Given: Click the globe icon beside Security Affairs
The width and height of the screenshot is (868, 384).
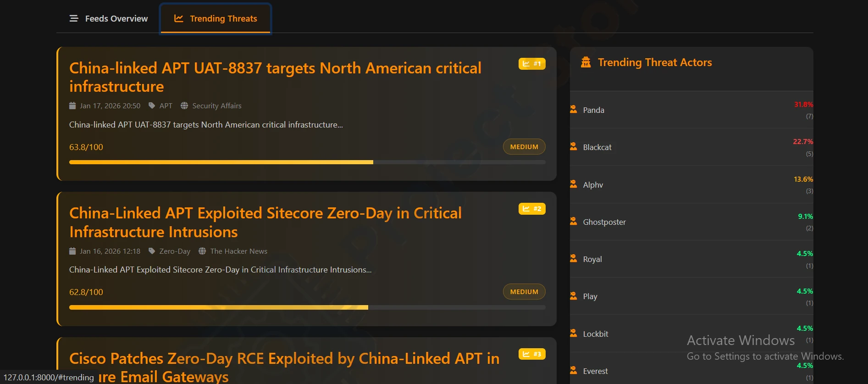Looking at the screenshot, I should [184, 106].
